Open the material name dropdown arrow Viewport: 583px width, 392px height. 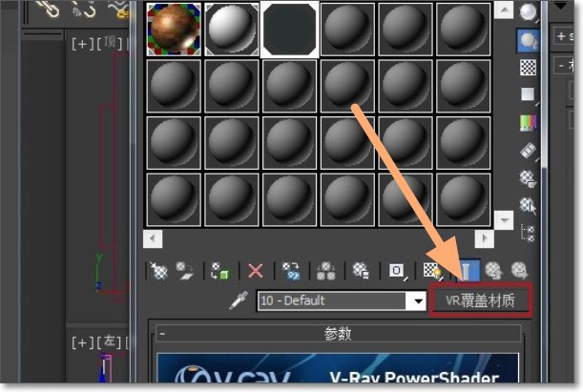(x=418, y=300)
